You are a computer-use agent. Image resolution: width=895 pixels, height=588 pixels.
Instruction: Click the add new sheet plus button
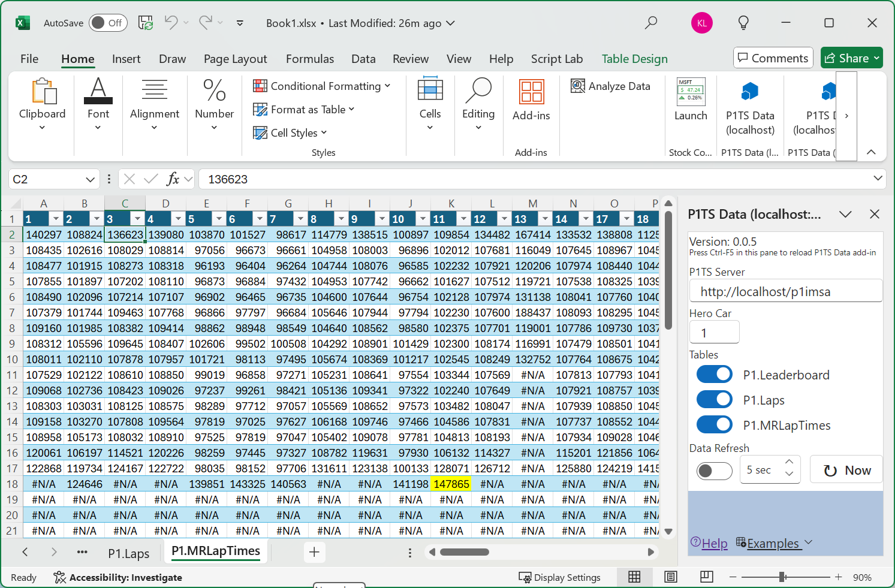[x=314, y=552]
